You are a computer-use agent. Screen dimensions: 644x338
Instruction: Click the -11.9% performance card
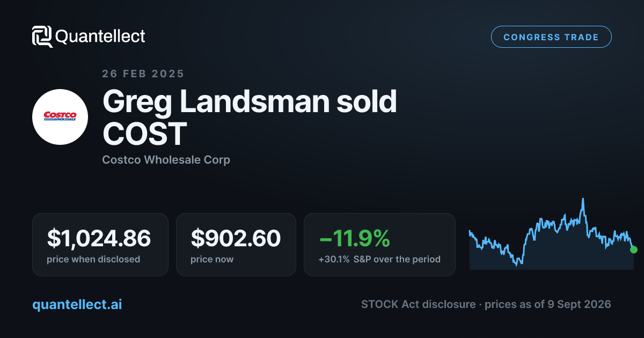[x=379, y=245]
